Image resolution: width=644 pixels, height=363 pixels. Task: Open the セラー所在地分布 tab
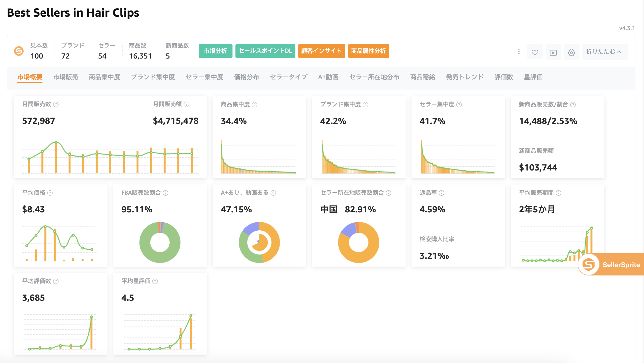374,77
